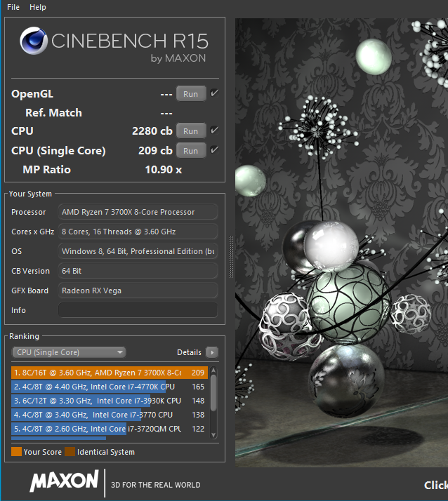Toggle the OpenGL test checkbox
The image size is (448, 501).
(214, 93)
